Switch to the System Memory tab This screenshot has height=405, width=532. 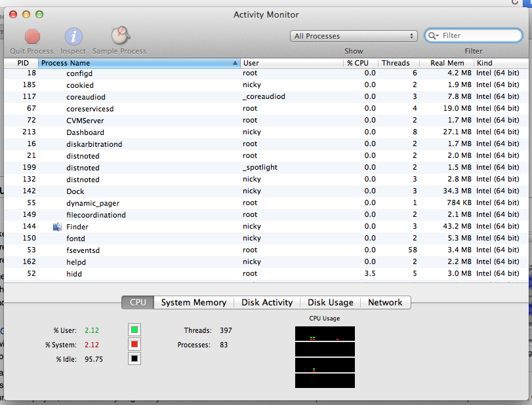tap(194, 302)
